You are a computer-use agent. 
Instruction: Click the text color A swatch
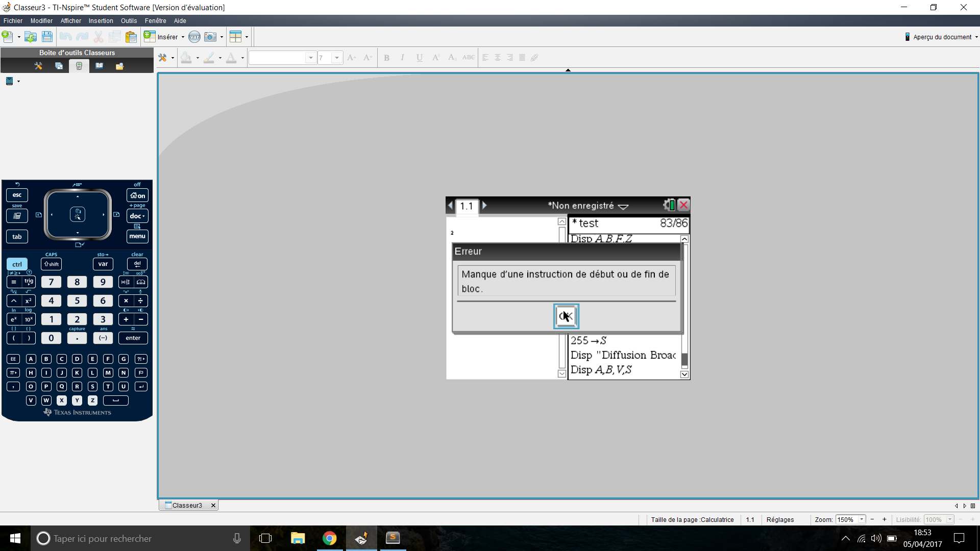(231, 58)
